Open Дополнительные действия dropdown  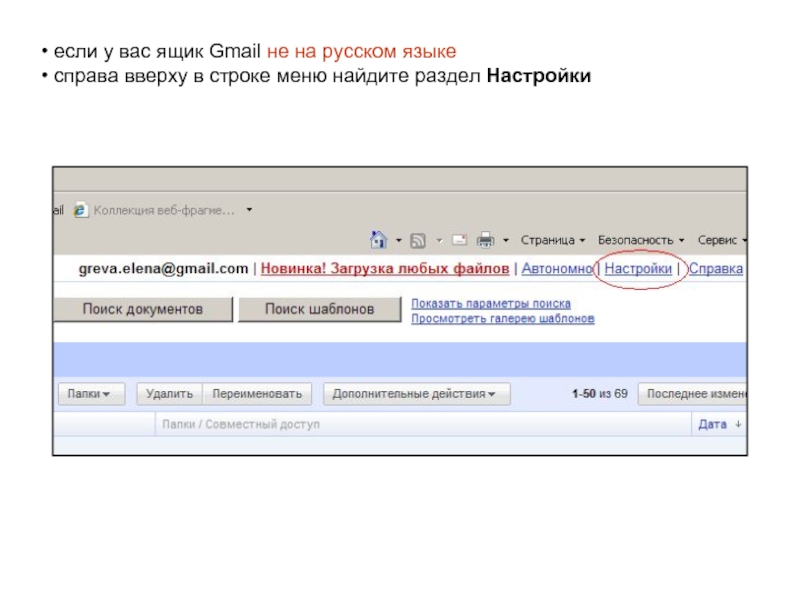416,394
